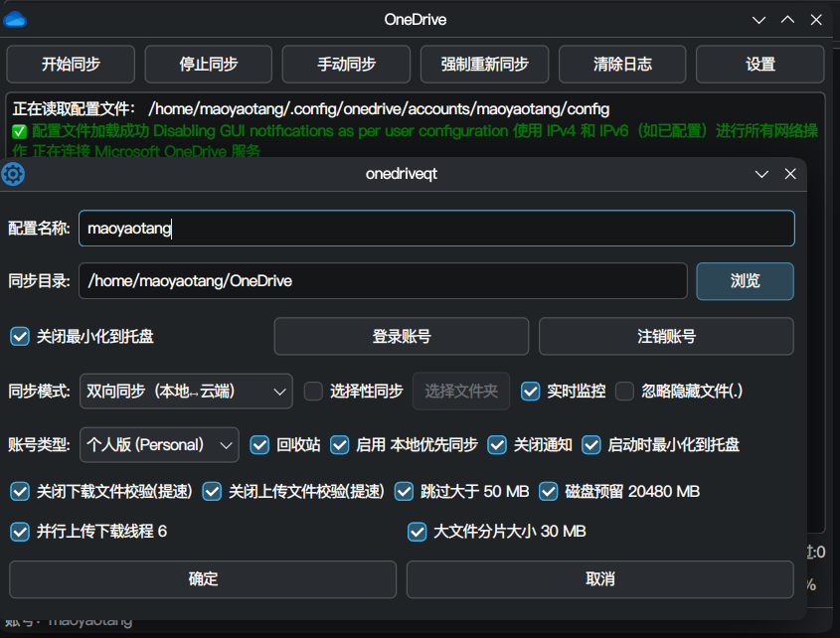Viewport: 840px width, 638px height.
Task: Click 取消 to cancel the dialog
Action: click(x=600, y=579)
